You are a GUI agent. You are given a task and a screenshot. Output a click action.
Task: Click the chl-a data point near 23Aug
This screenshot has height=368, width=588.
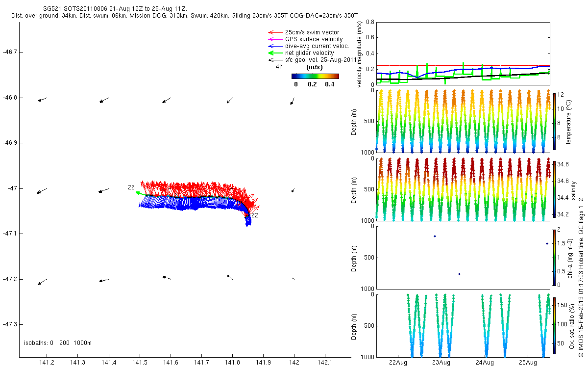tap(435, 236)
